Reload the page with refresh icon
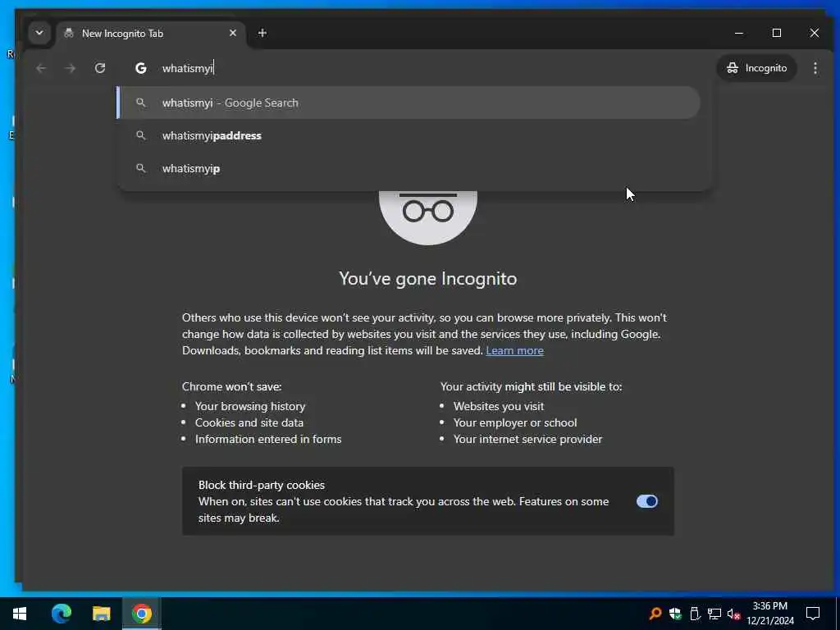The height and width of the screenshot is (630, 840). coord(99,68)
